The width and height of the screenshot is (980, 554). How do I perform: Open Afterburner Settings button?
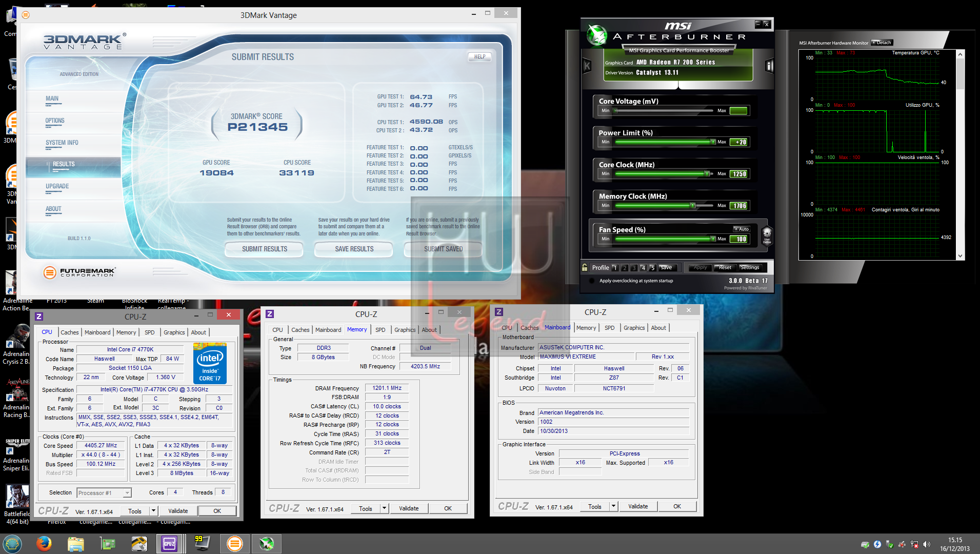point(749,268)
